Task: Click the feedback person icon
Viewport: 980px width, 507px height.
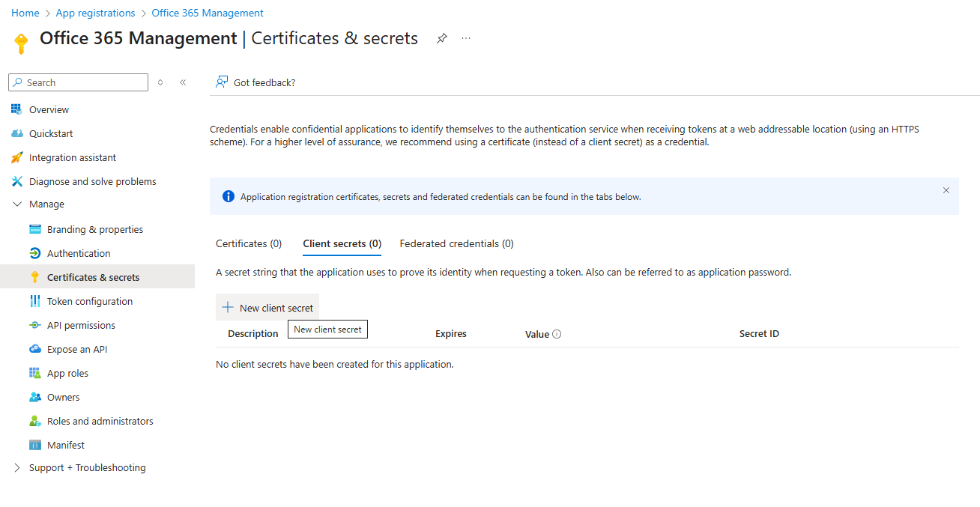Action: 222,82
